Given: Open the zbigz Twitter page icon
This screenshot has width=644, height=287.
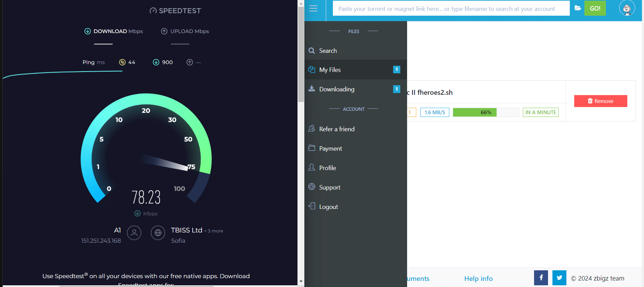Looking at the screenshot, I should click(x=559, y=278).
